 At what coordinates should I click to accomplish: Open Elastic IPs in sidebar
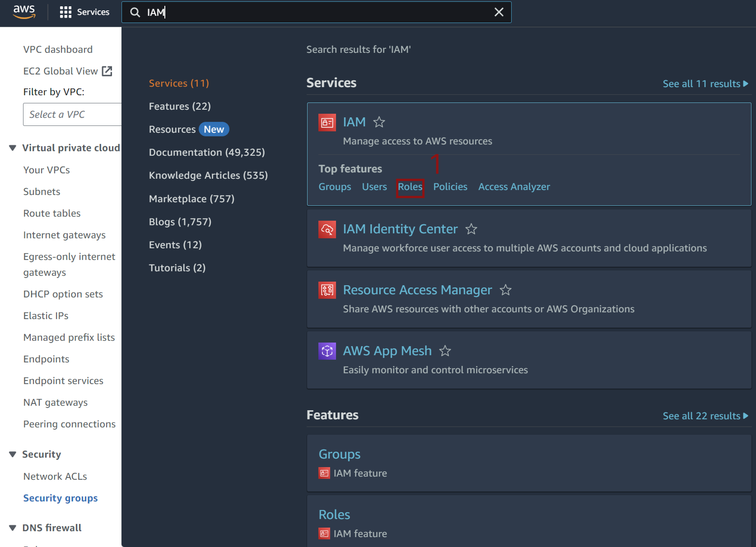[46, 315]
